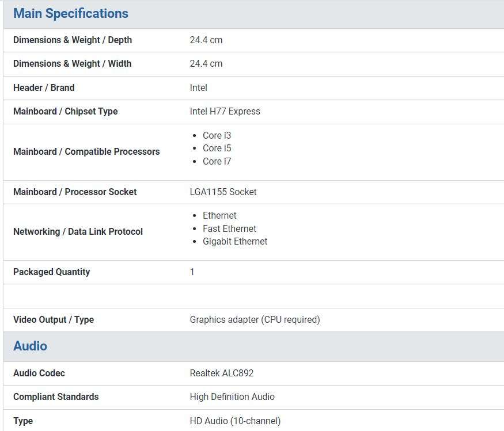Click the Packaged Quantity label
The width and height of the screenshot is (504, 431).
(51, 272)
